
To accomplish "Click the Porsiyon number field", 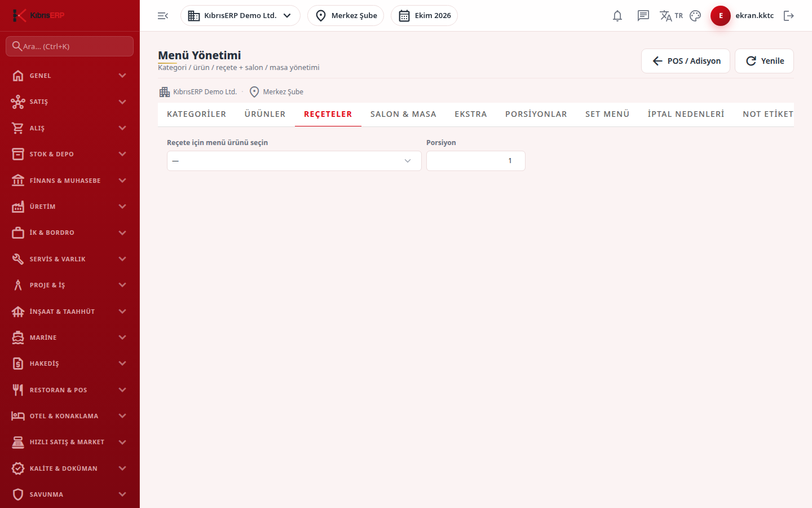I will click(x=476, y=161).
